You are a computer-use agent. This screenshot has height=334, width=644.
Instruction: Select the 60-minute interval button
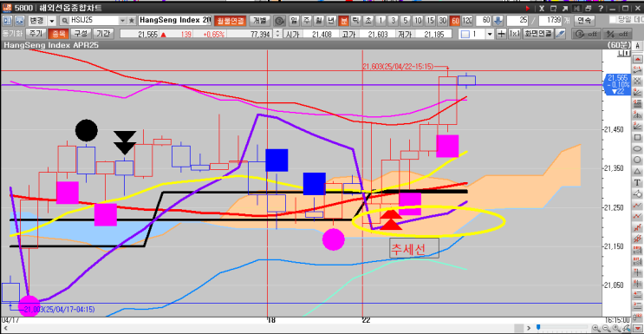click(455, 20)
